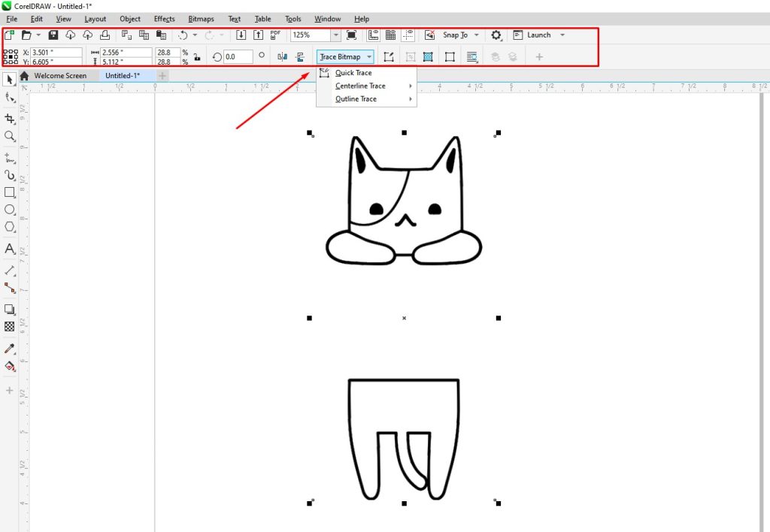The width and height of the screenshot is (770, 532).
Task: Select the Rectangle tool
Action: pyautogui.click(x=9, y=192)
